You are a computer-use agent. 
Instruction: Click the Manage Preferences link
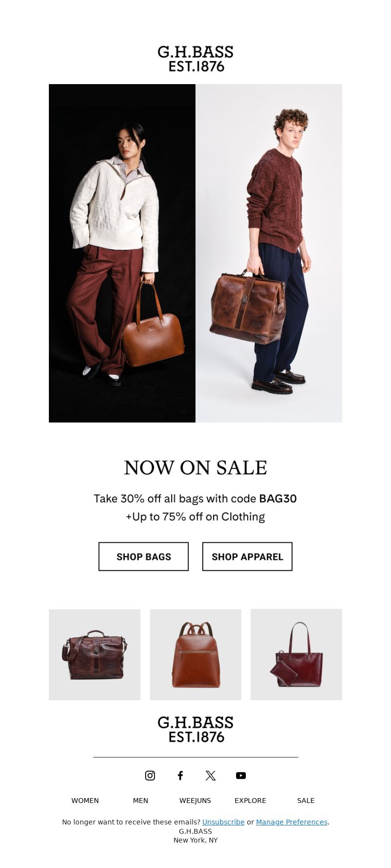[292, 822]
